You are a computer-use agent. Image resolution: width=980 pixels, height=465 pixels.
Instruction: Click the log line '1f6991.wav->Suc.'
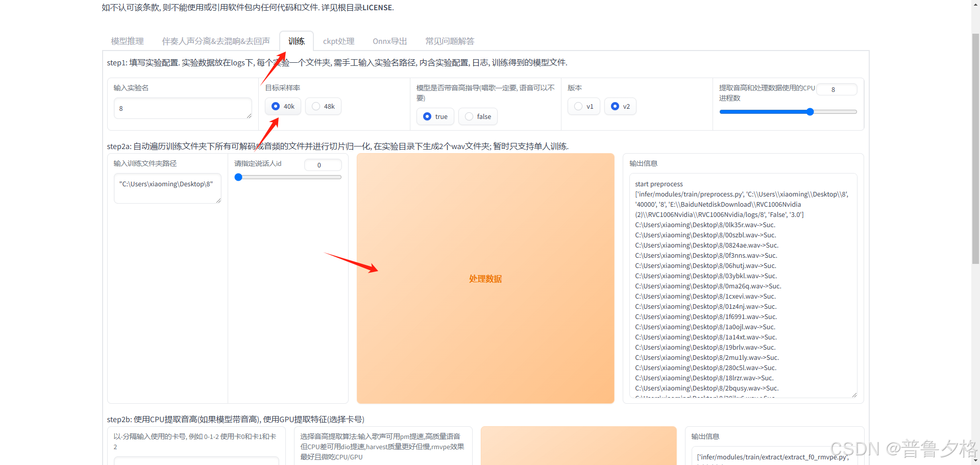coord(706,316)
